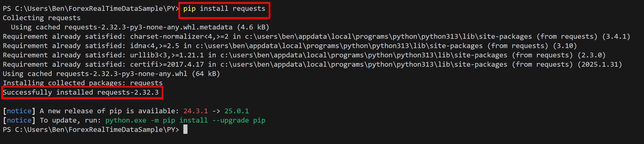Click the red pip version "24.3.1"

click(x=195, y=111)
